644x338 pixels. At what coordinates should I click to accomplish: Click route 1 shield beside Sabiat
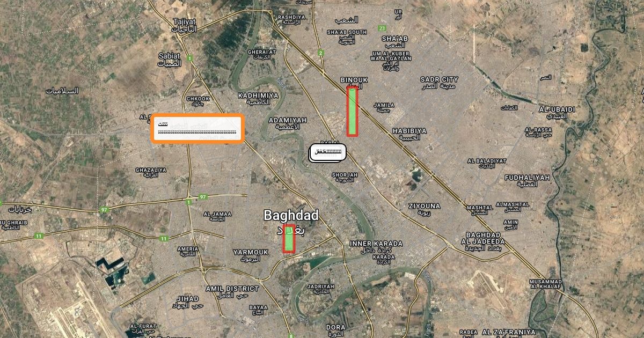(189, 58)
